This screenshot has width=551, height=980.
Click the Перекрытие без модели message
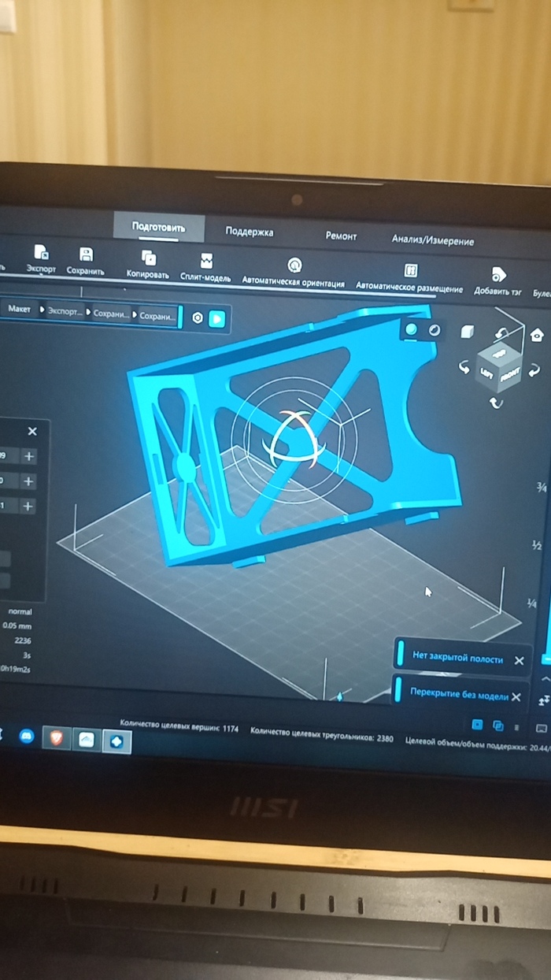click(459, 694)
